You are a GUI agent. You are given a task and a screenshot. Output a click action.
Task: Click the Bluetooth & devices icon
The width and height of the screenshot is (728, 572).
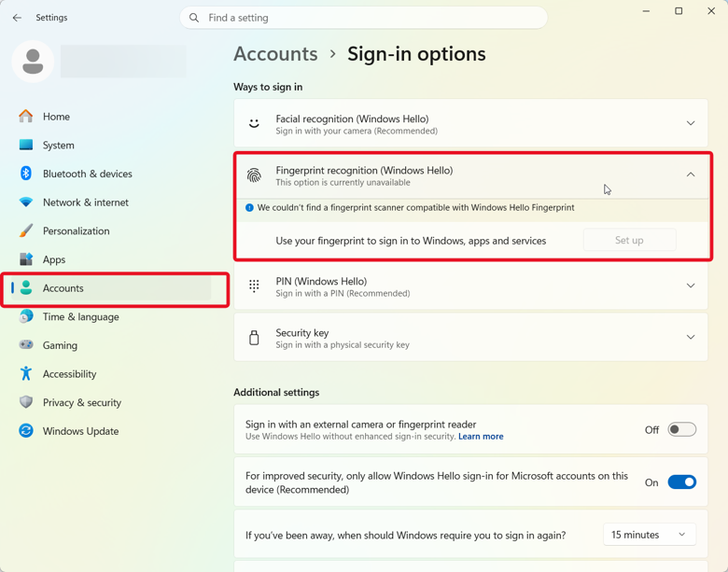pos(26,174)
